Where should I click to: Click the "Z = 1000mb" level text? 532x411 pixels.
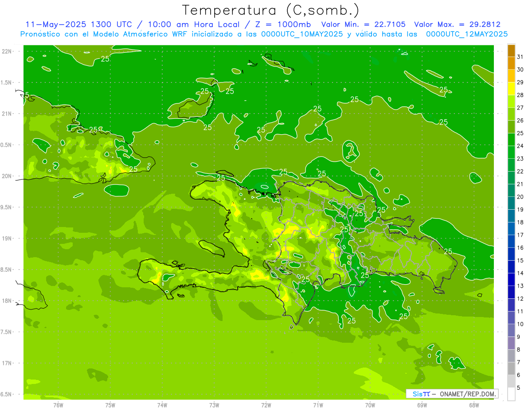(x=282, y=24)
